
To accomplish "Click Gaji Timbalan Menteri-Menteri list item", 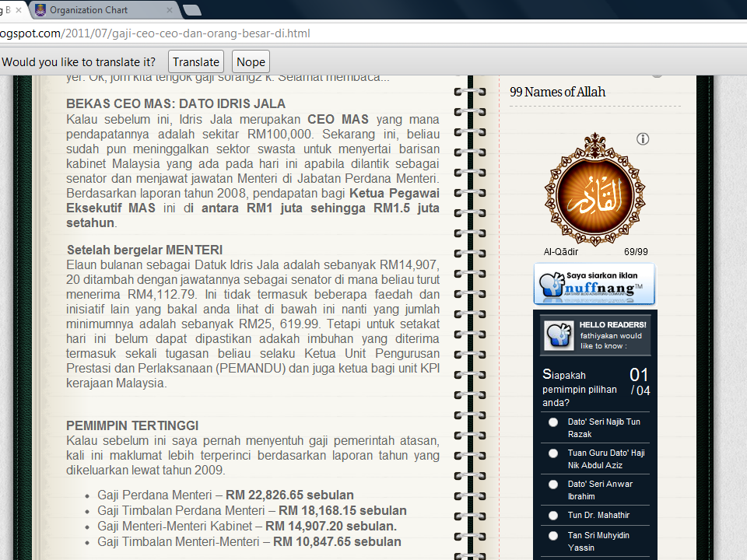I will (x=249, y=542).
